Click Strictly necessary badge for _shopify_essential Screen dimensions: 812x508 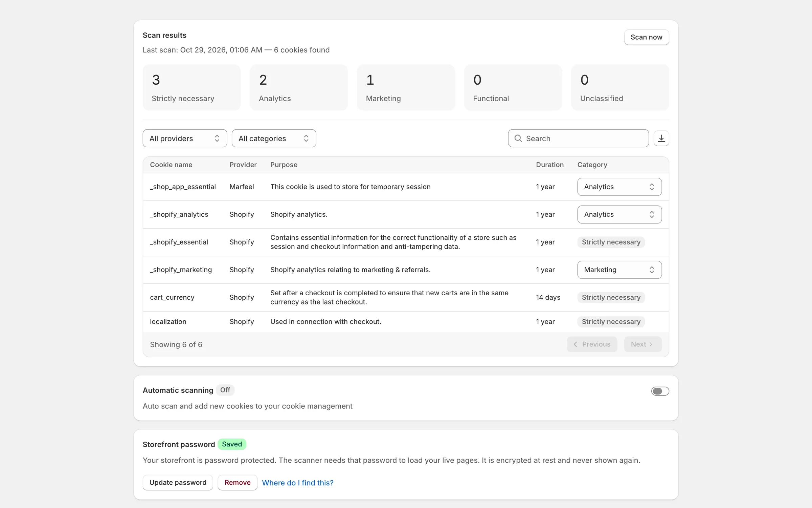[611, 242]
